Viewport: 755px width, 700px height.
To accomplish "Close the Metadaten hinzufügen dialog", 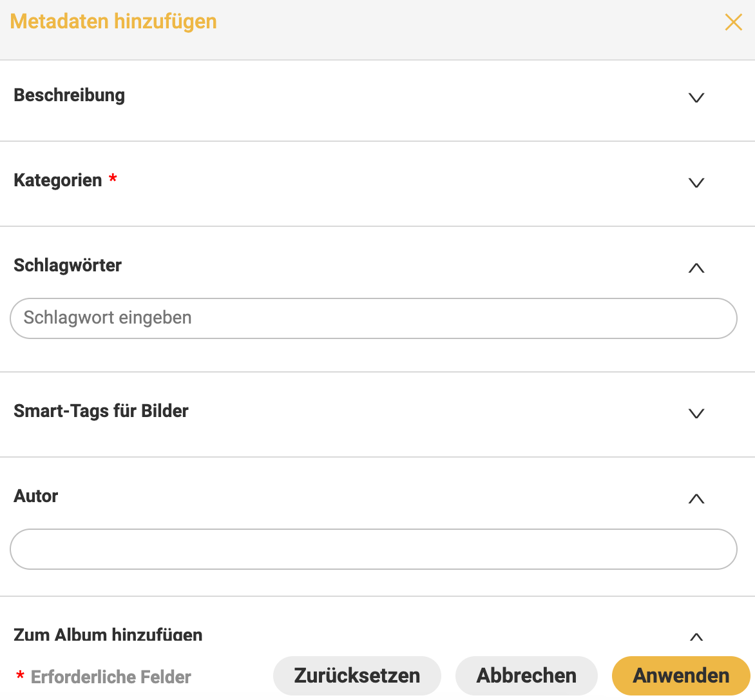I will point(733,23).
